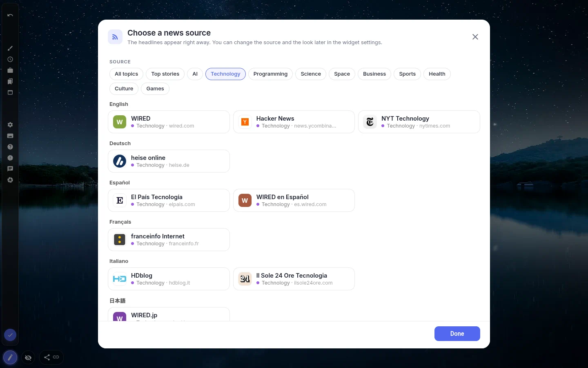588x368 pixels.
Task: Open the chat bubble icon in the sidebar
Action: pyautogui.click(x=10, y=169)
